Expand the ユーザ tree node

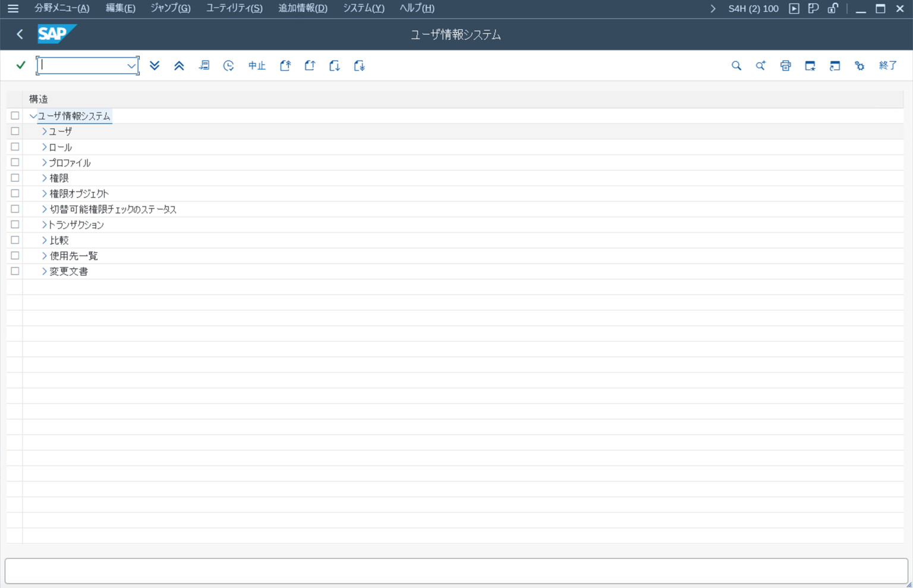coord(44,131)
